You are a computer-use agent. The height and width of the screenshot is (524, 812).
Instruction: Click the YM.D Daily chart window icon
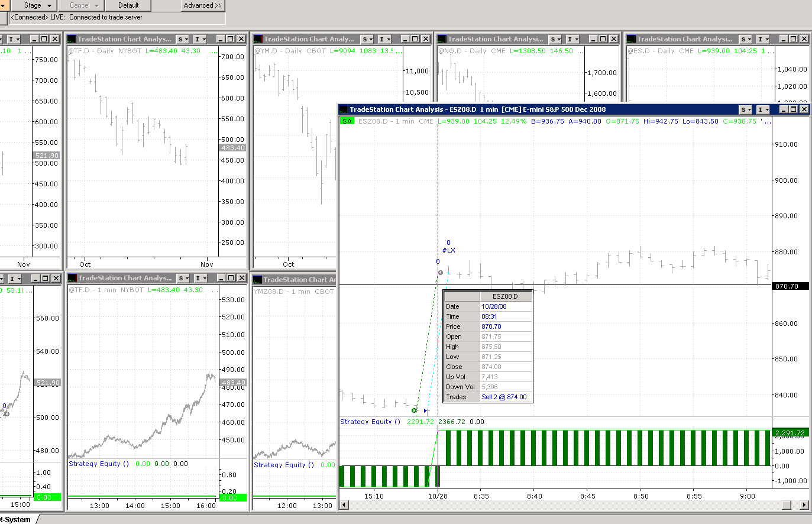click(x=258, y=39)
